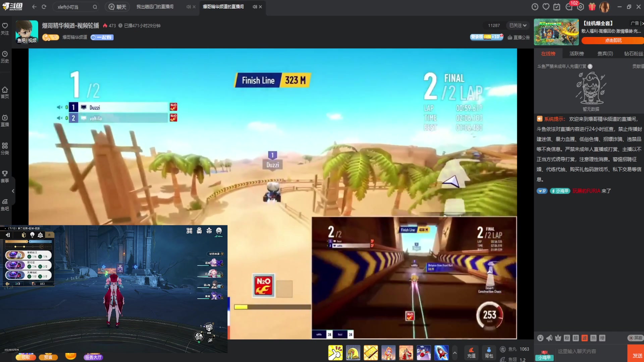The image size is (644, 362).
Task: Click 一起看 watch-together badge
Action: [102, 37]
